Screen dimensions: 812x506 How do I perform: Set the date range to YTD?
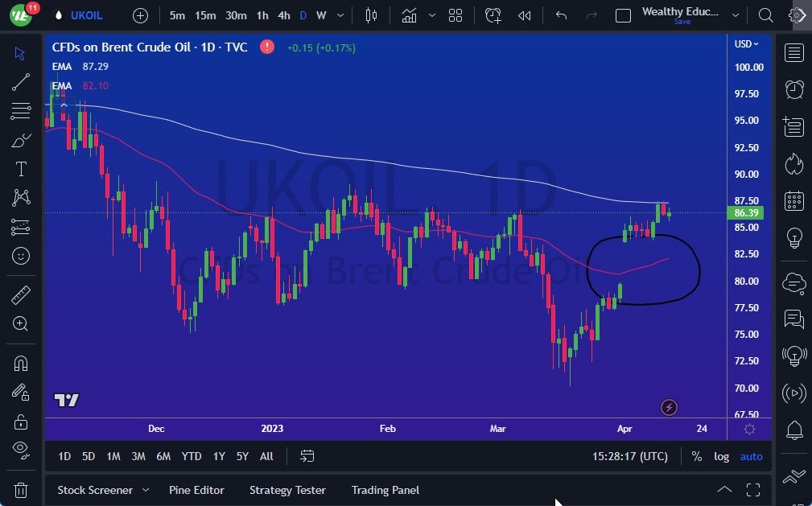point(191,456)
